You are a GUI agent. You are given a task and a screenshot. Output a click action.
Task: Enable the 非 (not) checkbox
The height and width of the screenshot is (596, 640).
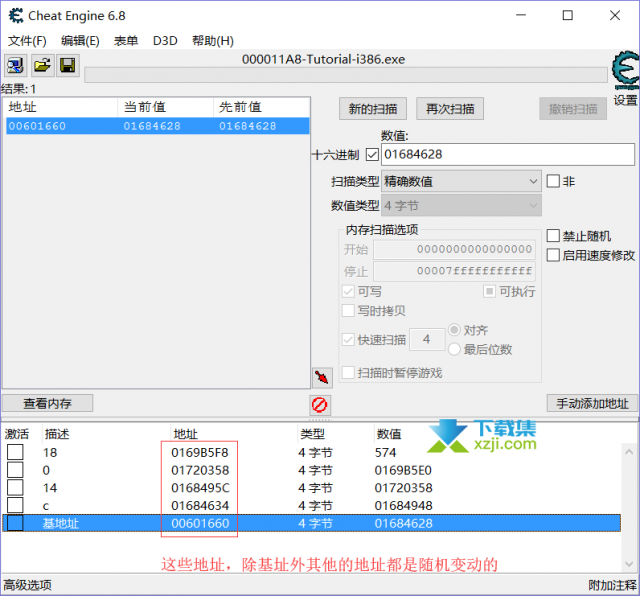tap(553, 181)
